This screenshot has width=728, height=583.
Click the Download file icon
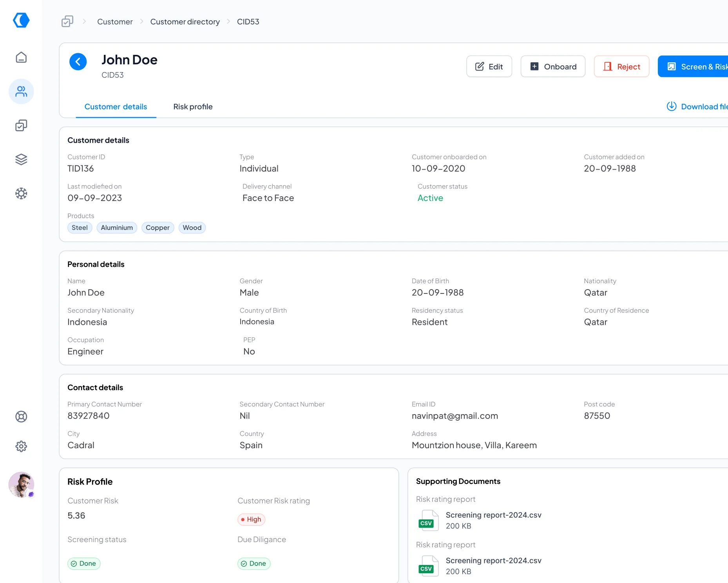tap(671, 106)
